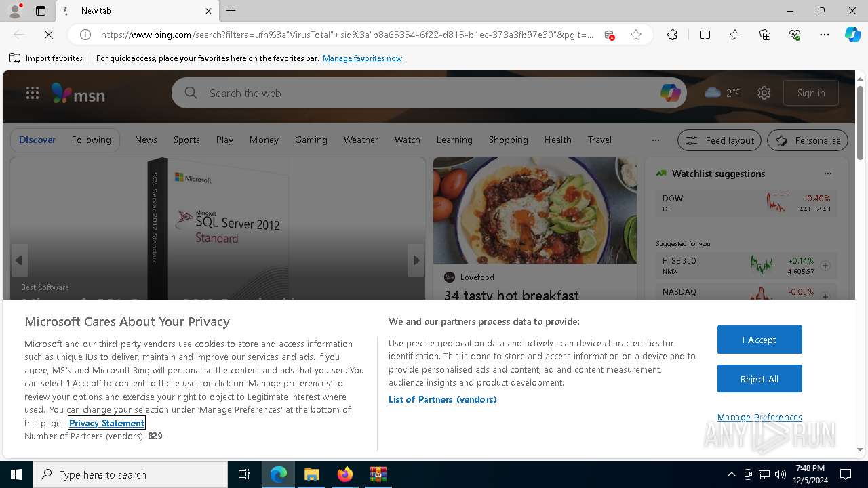Toggle split screen view
Screen dimensions: 868x488
coord(705,35)
